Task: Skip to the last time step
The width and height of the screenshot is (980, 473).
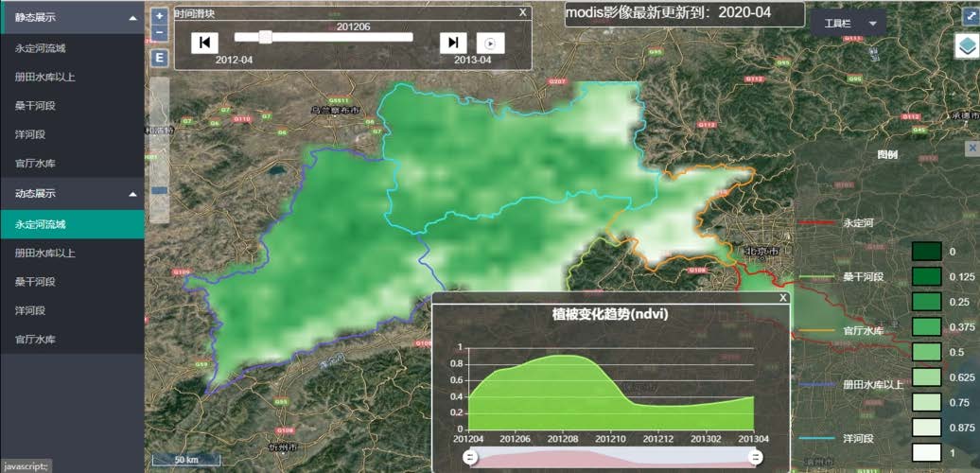Action: click(x=453, y=43)
